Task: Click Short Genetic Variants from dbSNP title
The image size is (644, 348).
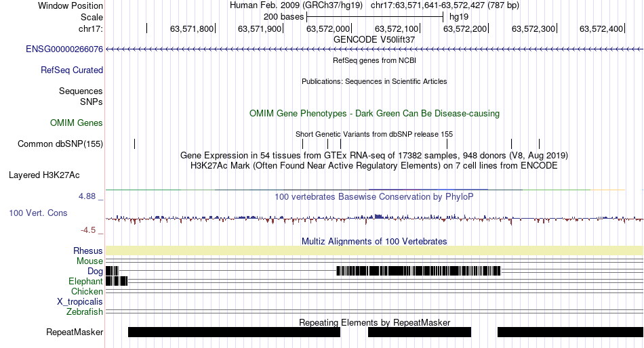Action: [x=374, y=134]
